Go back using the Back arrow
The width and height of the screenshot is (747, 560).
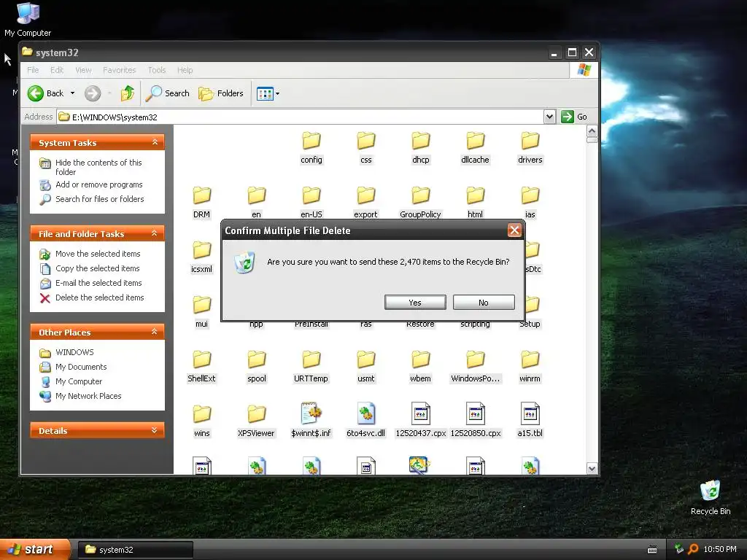[46, 93]
